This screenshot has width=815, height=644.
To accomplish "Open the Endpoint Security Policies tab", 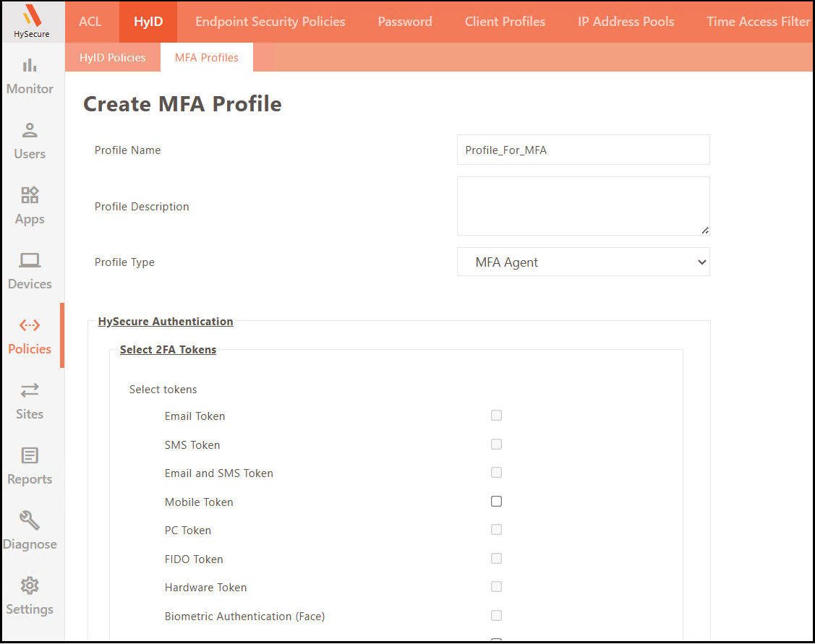I will 270,22.
